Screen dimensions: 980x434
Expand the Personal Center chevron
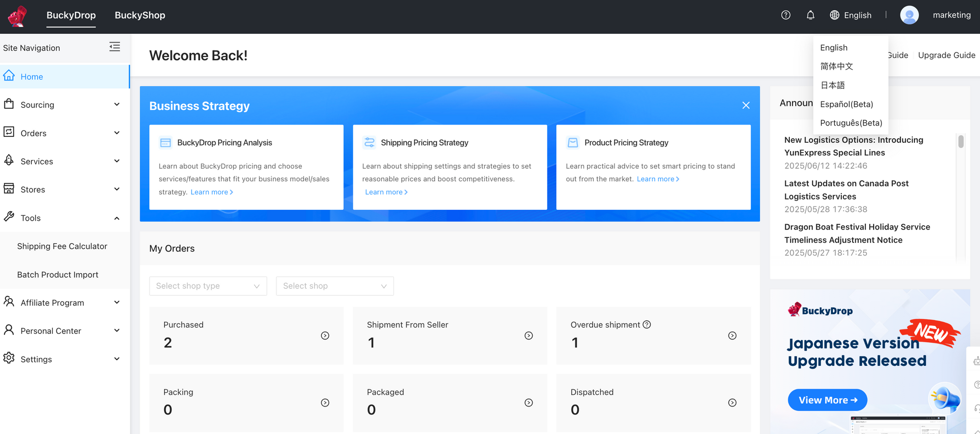[x=117, y=331]
